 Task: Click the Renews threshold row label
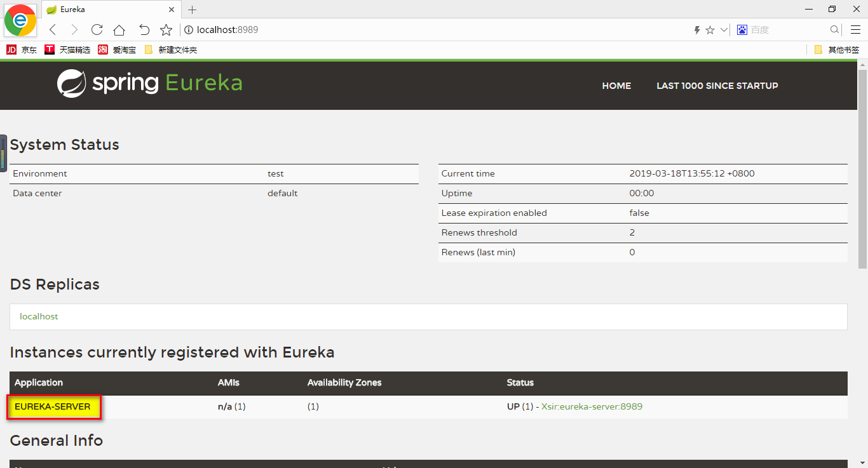click(479, 232)
